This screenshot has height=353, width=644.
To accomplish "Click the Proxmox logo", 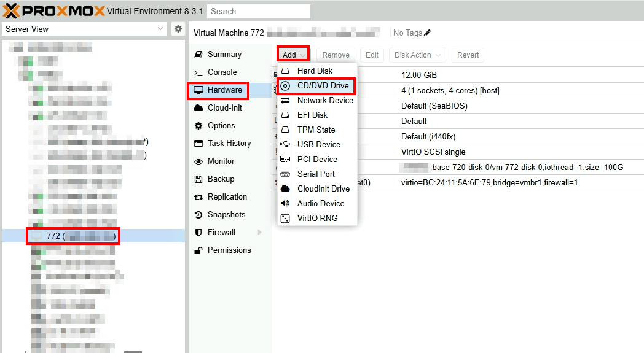I will coord(54,10).
